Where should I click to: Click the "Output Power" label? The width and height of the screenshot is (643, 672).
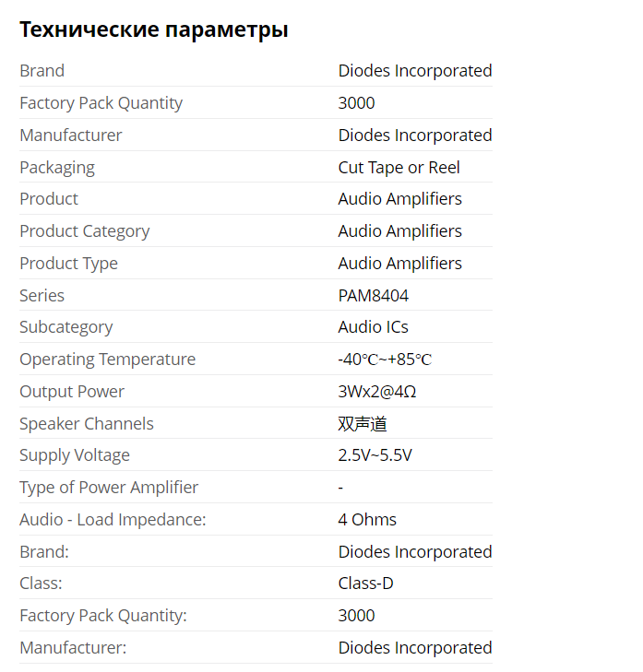click(72, 392)
